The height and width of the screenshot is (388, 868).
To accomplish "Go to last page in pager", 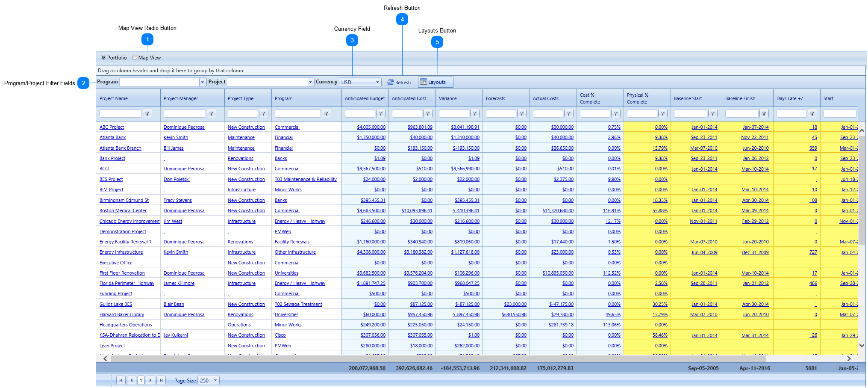I will (161, 380).
